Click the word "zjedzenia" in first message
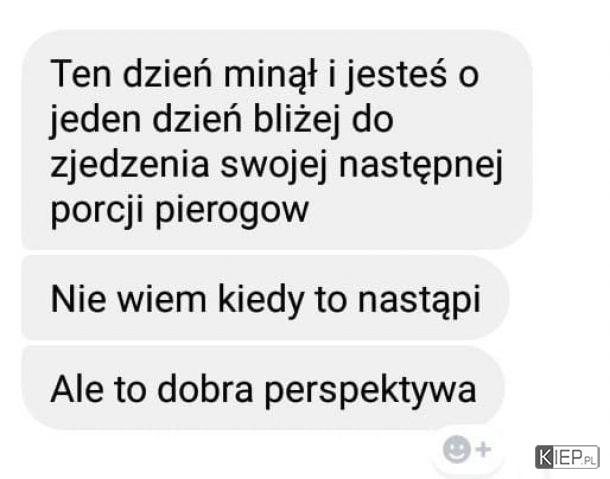The image size is (610, 479). 130,165
